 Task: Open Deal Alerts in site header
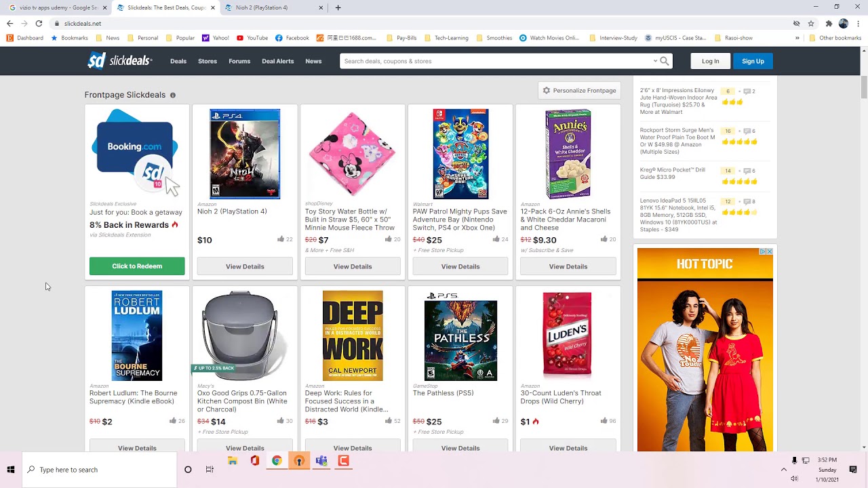(x=278, y=61)
